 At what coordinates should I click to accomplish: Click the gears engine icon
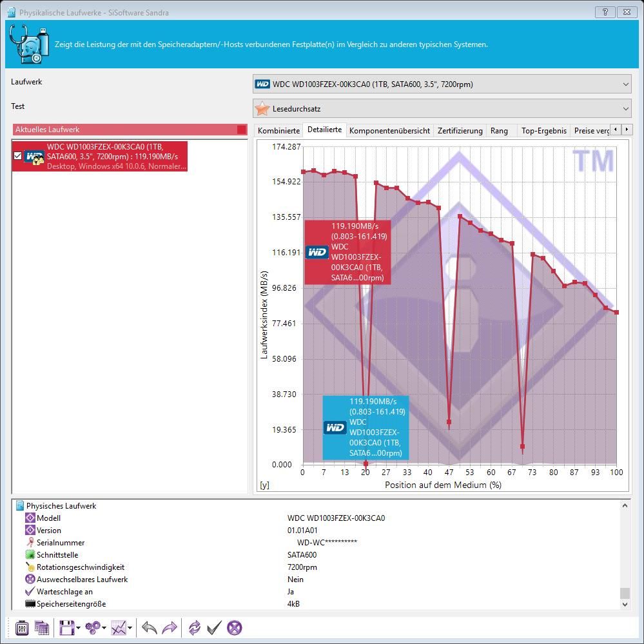92,628
